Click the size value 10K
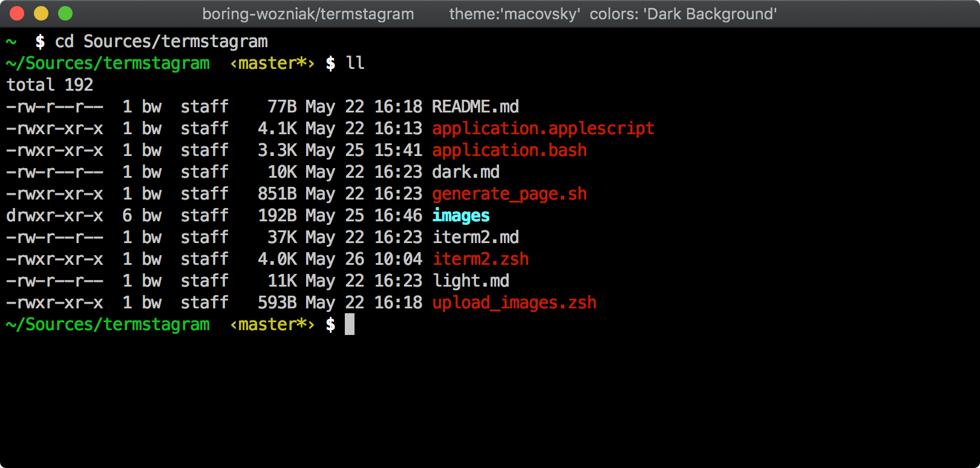The image size is (980, 468). pyautogui.click(x=282, y=172)
